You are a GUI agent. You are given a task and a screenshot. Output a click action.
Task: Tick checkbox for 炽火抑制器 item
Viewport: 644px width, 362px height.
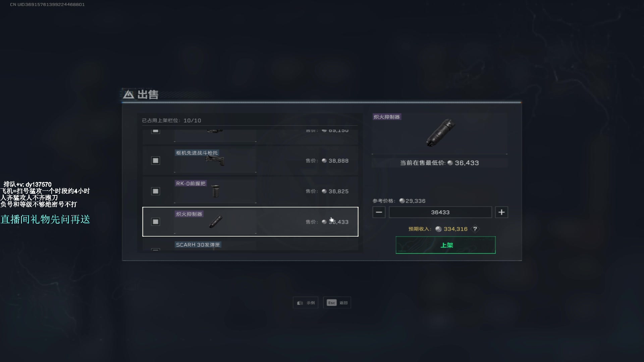[x=155, y=222]
